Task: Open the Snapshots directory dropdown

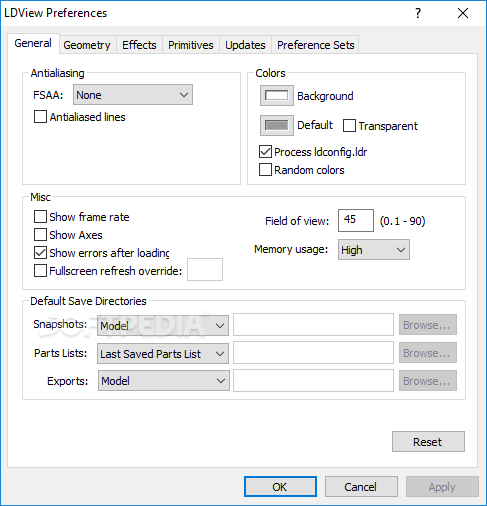Action: click(163, 325)
